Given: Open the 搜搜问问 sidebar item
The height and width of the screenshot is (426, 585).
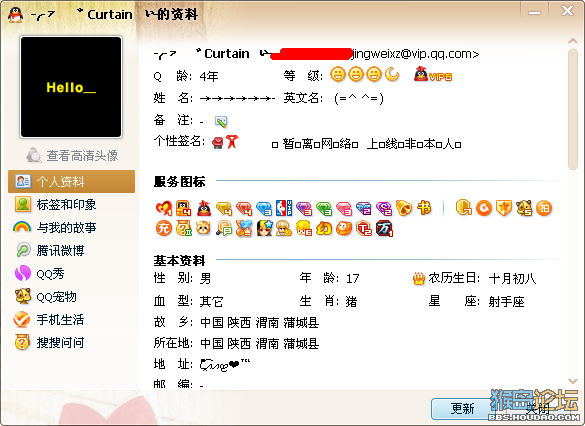Looking at the screenshot, I should point(71,342).
